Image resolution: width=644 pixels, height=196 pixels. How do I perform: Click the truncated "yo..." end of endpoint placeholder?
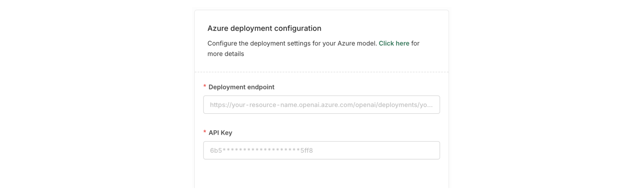426,105
